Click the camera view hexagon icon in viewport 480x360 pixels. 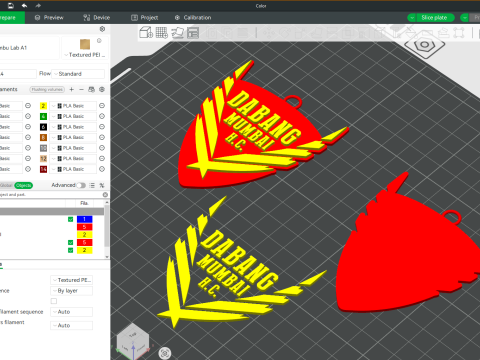(425, 45)
